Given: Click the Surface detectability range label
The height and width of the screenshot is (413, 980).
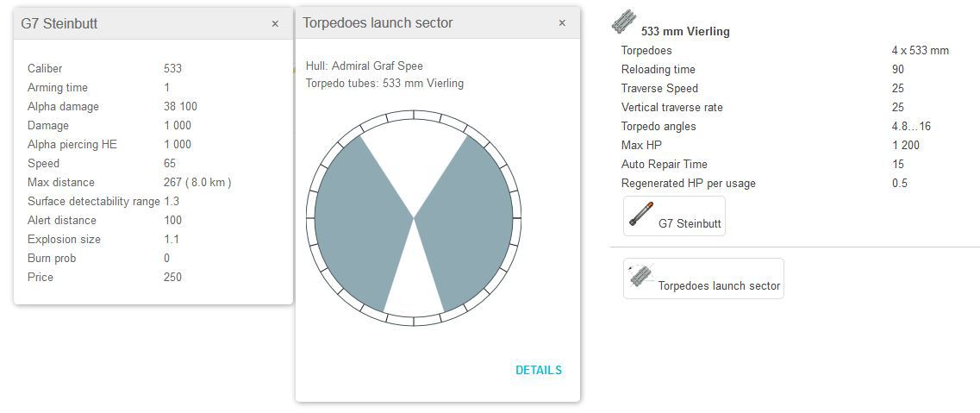Looking at the screenshot, I should (93, 202).
